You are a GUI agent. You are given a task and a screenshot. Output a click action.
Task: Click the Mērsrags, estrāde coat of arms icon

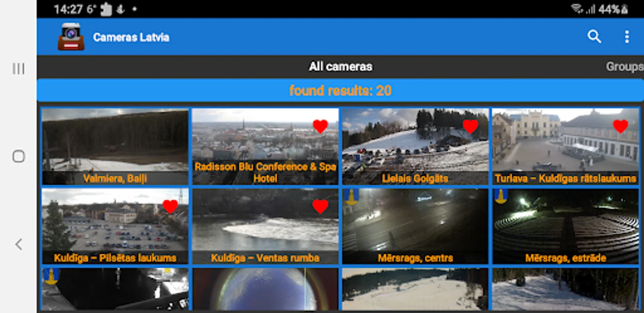[x=501, y=196]
